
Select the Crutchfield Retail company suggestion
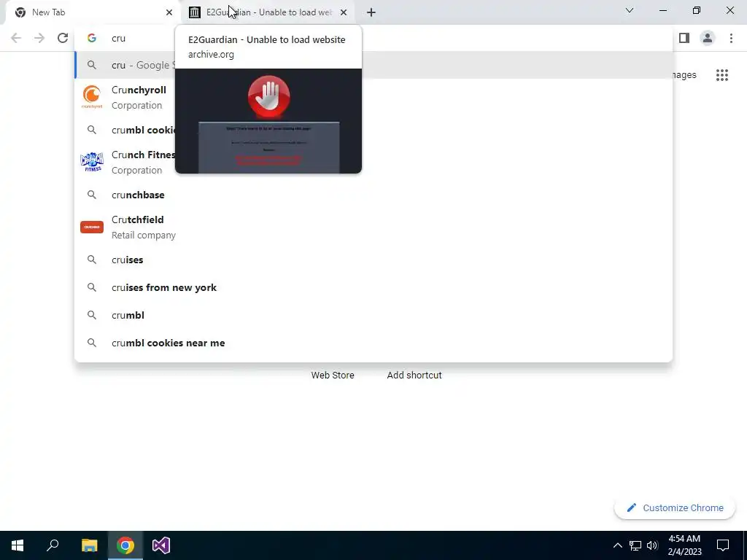click(x=373, y=227)
